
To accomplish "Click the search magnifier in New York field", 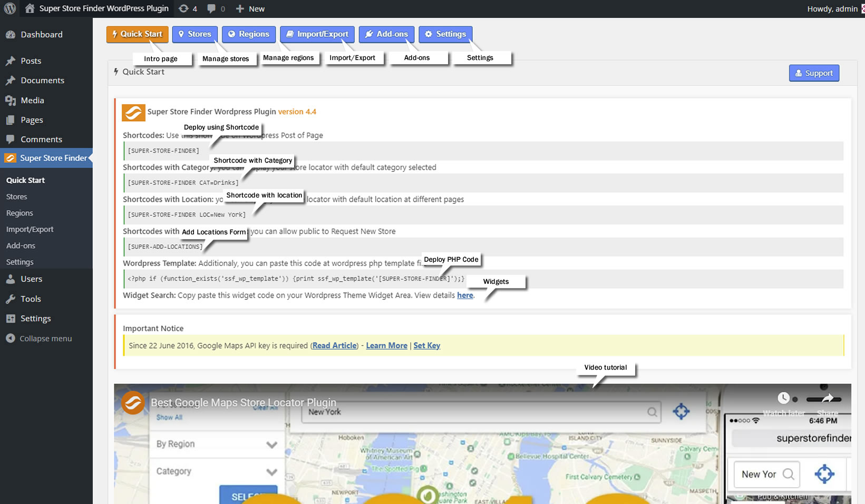I will coord(652,412).
